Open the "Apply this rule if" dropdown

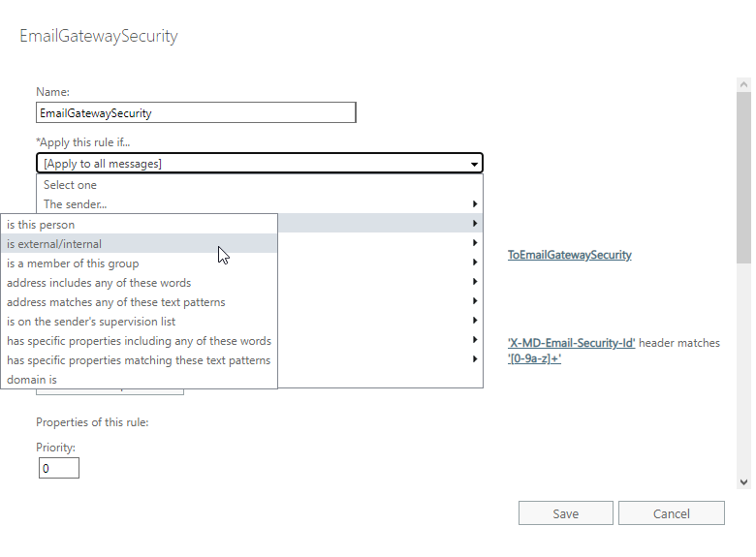coord(259,164)
